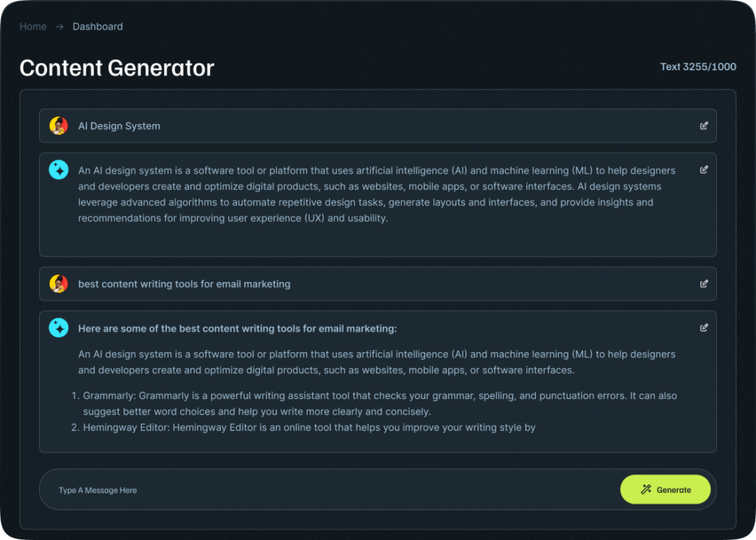Edit the writing tools list response
The height and width of the screenshot is (540, 756).
704,327
